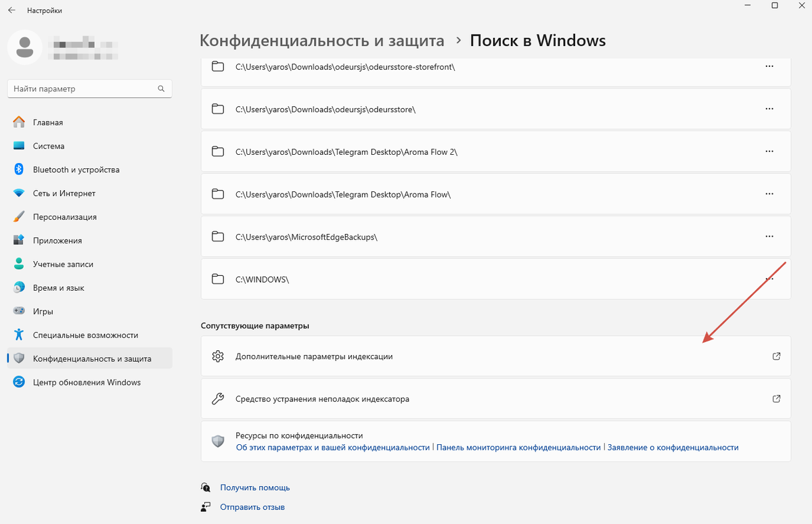Open the Центр обновления Windows icon
This screenshot has height=524, width=812.
(19, 382)
